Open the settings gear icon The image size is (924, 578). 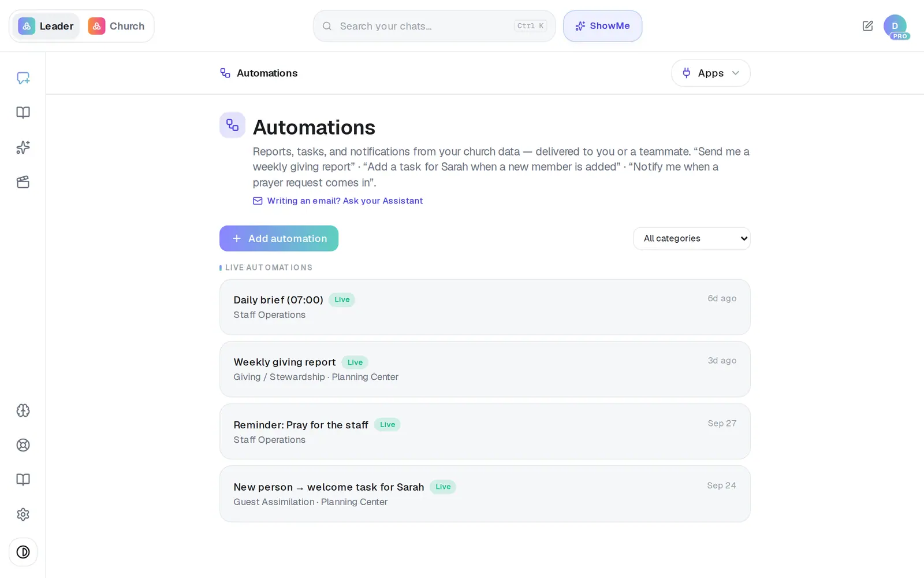[x=23, y=514]
